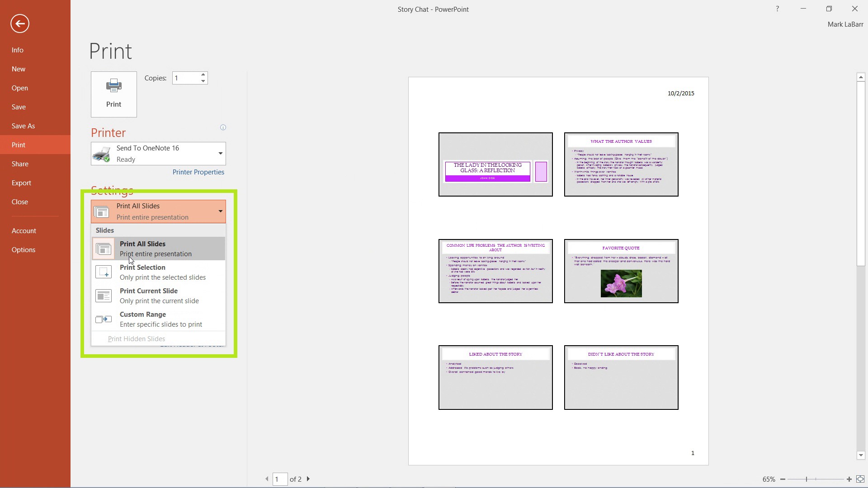868x488 pixels.
Task: Click the Info tab in sidebar
Action: (17, 49)
